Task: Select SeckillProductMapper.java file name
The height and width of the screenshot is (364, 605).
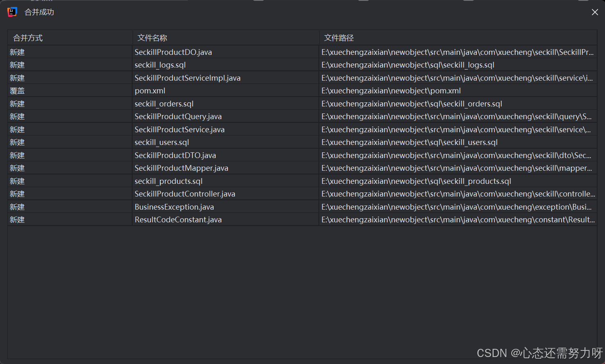Action: point(181,168)
